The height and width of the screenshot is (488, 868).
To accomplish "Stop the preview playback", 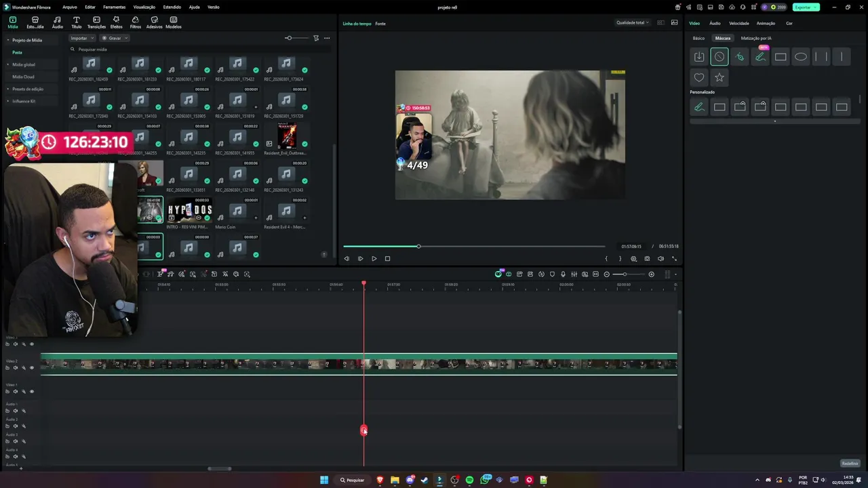I will point(387,259).
